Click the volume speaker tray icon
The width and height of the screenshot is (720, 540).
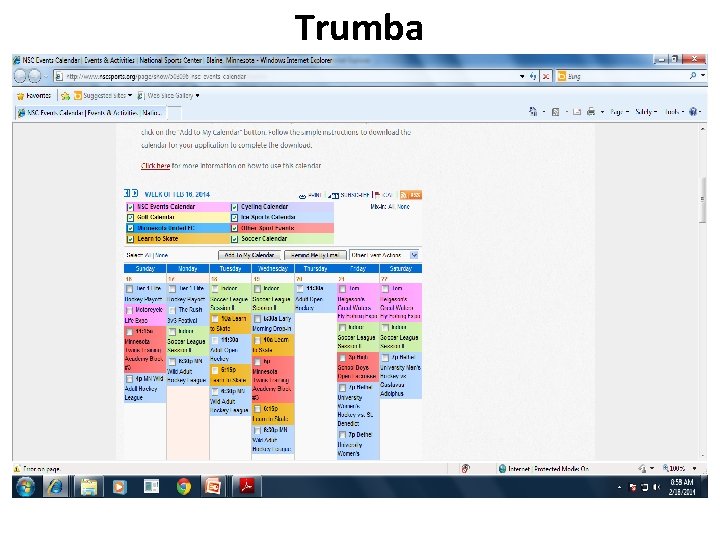pos(657,487)
